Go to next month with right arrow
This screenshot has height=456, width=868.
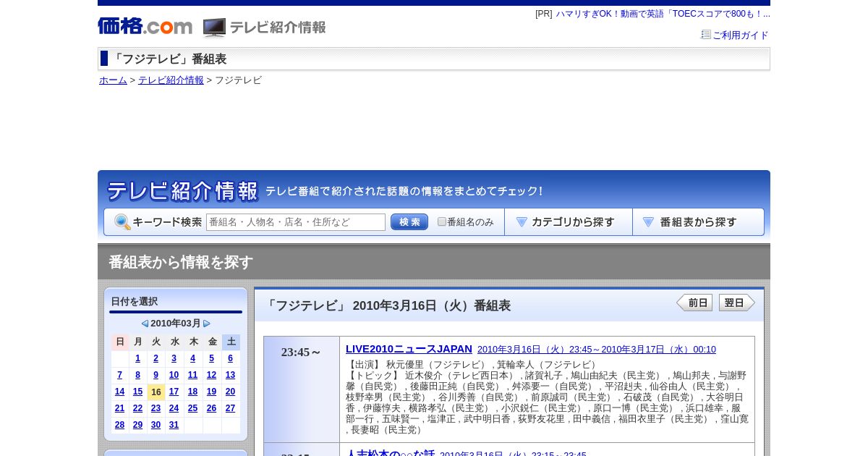207,324
